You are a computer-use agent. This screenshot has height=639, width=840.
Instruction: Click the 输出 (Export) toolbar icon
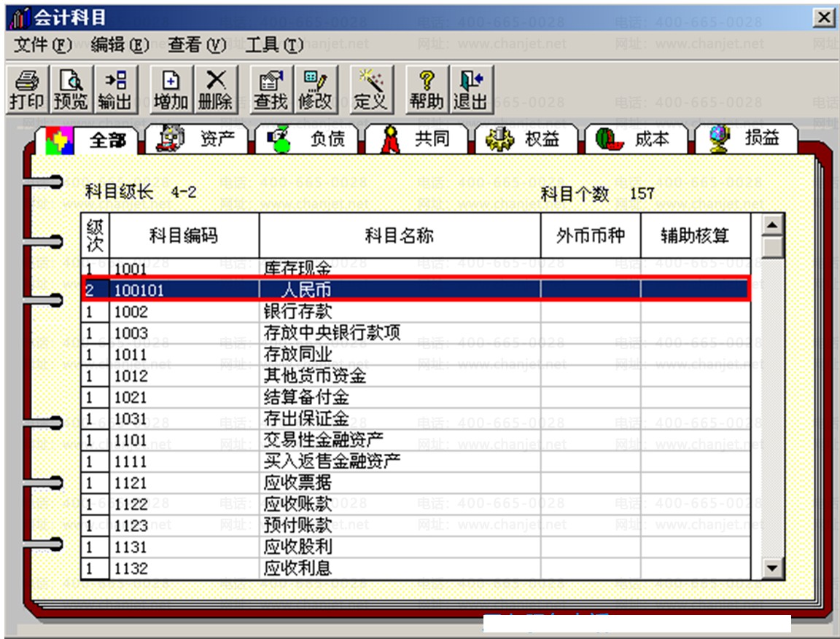pos(114,90)
